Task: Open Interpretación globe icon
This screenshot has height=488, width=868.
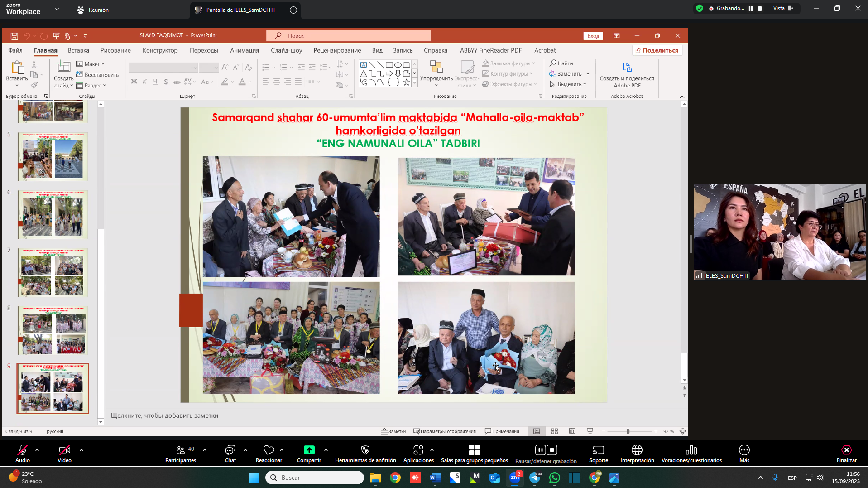Action: click(x=637, y=450)
